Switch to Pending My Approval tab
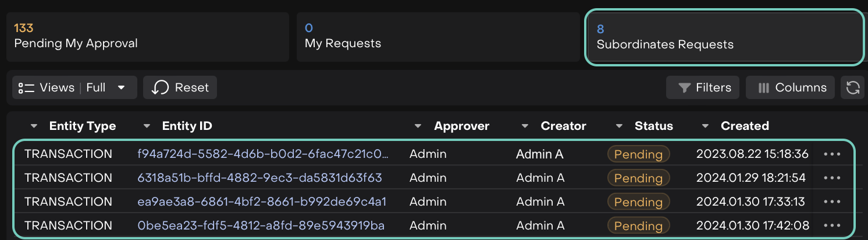Image resolution: width=868 pixels, height=240 pixels. 148,36
